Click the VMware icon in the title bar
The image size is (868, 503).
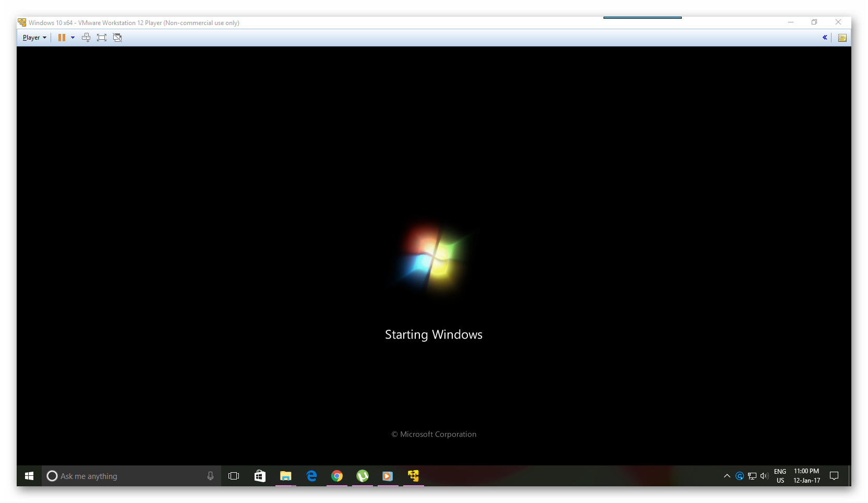[22, 22]
